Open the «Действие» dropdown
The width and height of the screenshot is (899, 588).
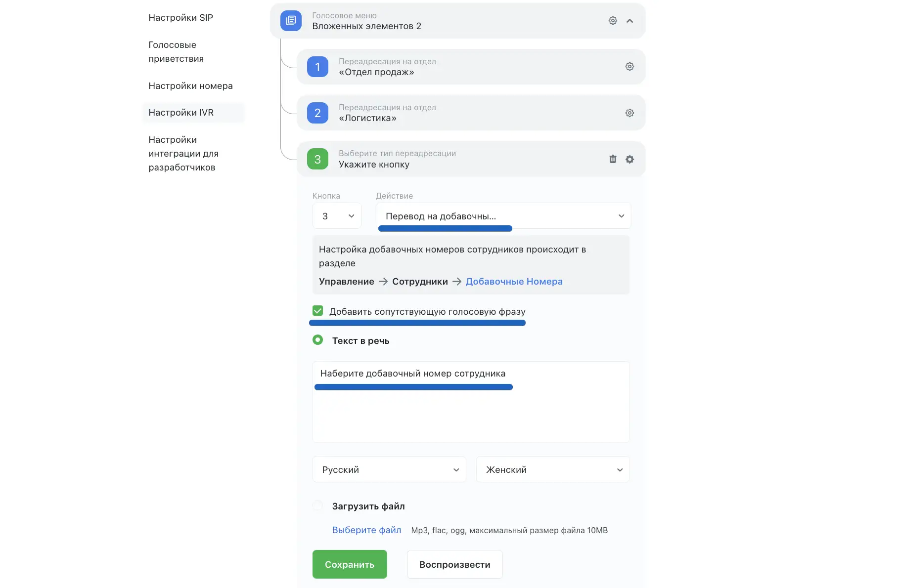(x=503, y=216)
